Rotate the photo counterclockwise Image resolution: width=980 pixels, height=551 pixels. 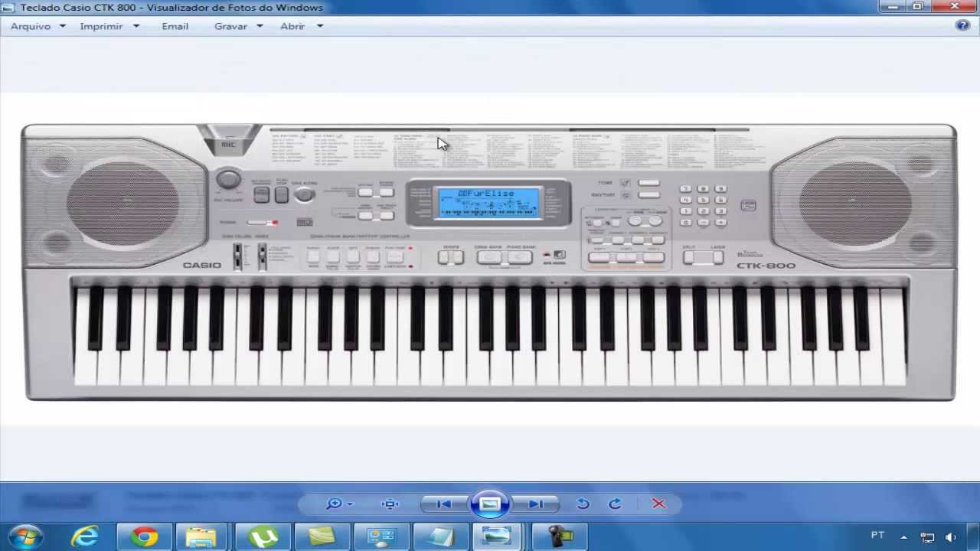click(x=583, y=504)
